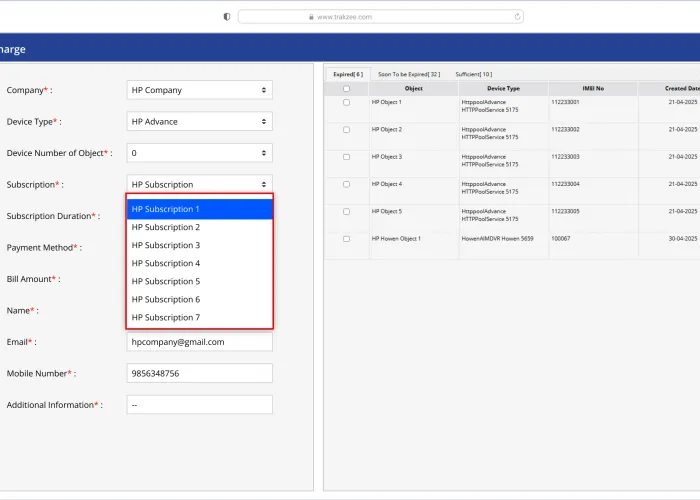Viewport: 700px width, 500px height.
Task: Open the Device Number of Object dropdown
Action: (x=199, y=154)
